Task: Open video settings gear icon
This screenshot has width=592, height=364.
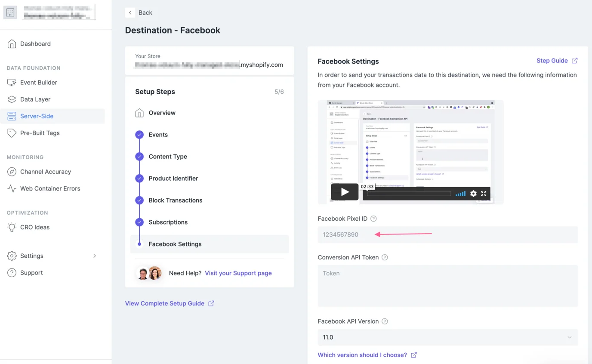Action: click(x=473, y=194)
